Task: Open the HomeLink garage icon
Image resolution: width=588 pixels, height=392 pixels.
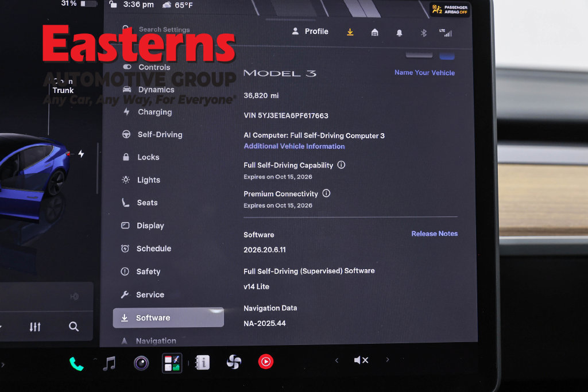Action: pyautogui.click(x=374, y=33)
